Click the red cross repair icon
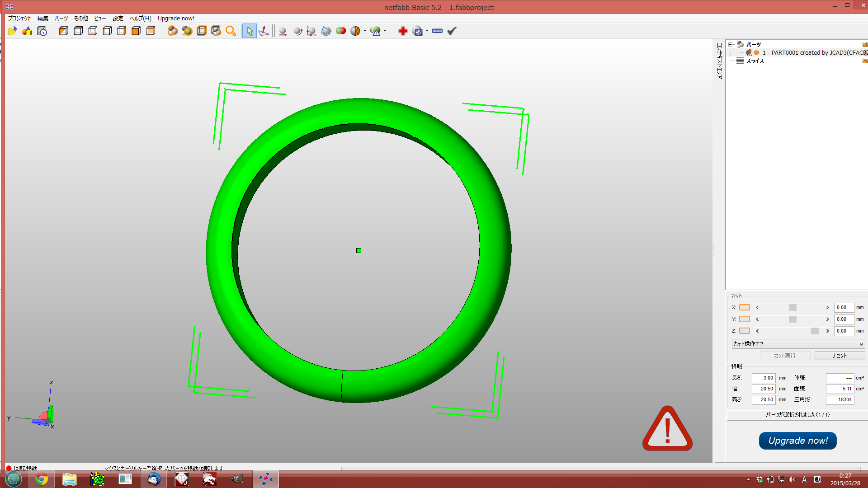 point(403,31)
